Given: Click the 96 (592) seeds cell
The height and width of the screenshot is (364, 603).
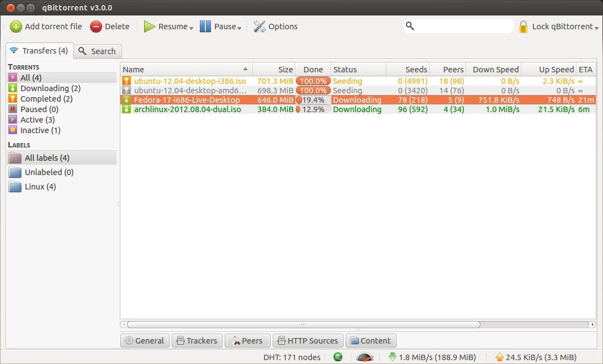Looking at the screenshot, I should click(412, 109).
